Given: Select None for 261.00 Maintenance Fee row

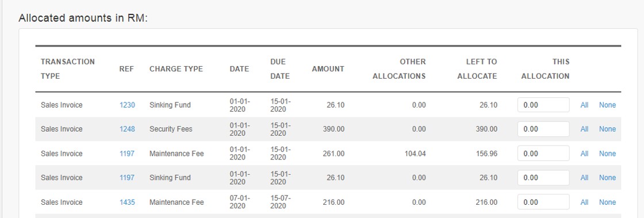Looking at the screenshot, I should [607, 154].
